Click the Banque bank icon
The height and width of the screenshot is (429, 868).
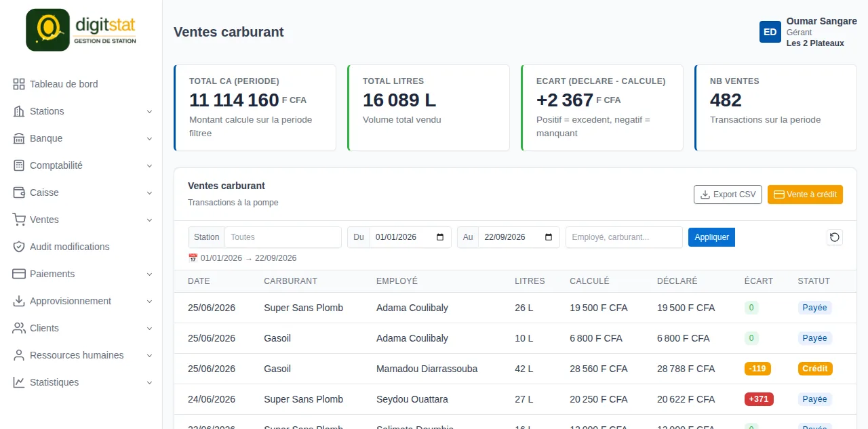click(x=19, y=138)
